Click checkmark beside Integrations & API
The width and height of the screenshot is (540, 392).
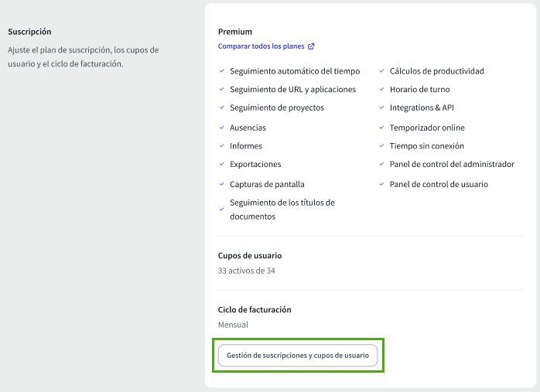coord(381,107)
